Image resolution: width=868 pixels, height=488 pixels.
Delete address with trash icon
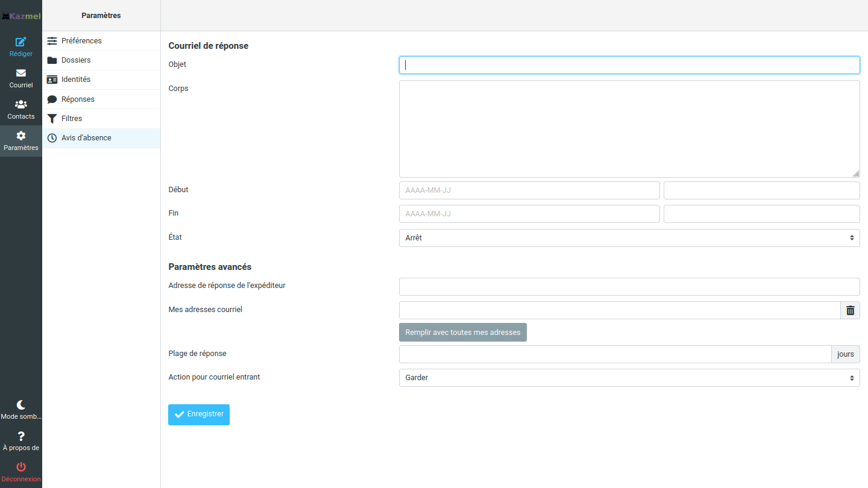(x=850, y=310)
